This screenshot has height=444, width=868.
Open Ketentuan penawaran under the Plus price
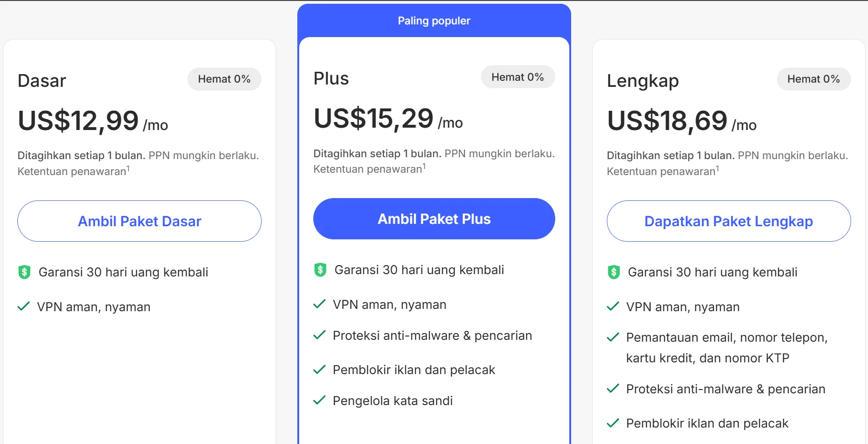click(368, 169)
